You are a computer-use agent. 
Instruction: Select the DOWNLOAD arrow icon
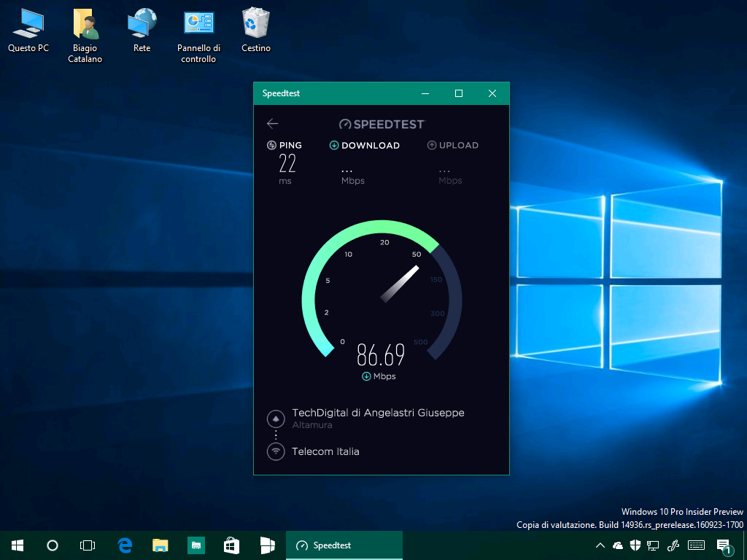click(x=334, y=145)
